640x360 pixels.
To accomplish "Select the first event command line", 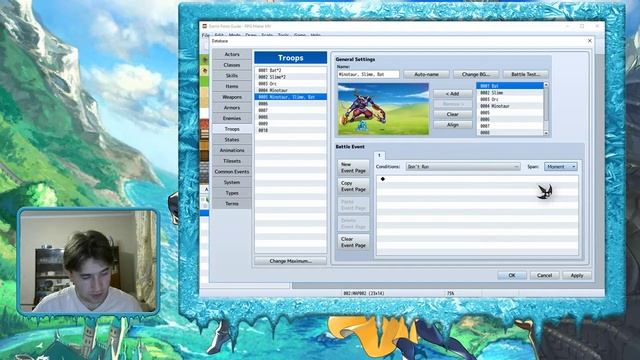I will click(x=477, y=179).
